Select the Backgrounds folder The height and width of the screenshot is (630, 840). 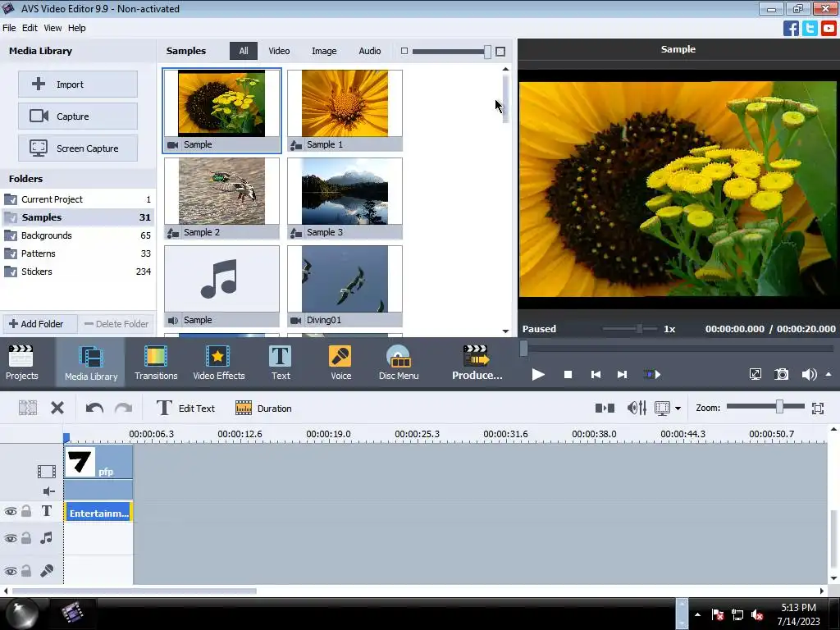[x=78, y=235]
